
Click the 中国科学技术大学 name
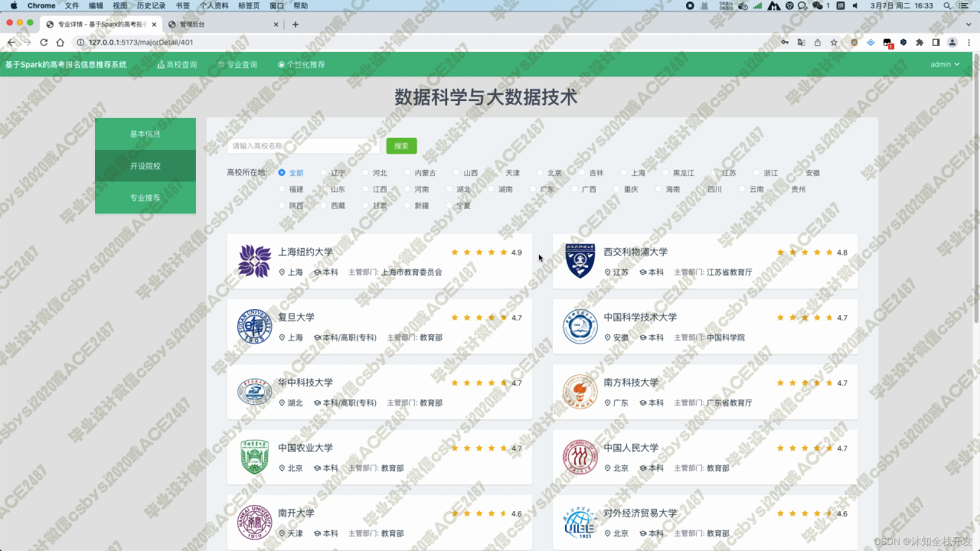click(x=640, y=317)
